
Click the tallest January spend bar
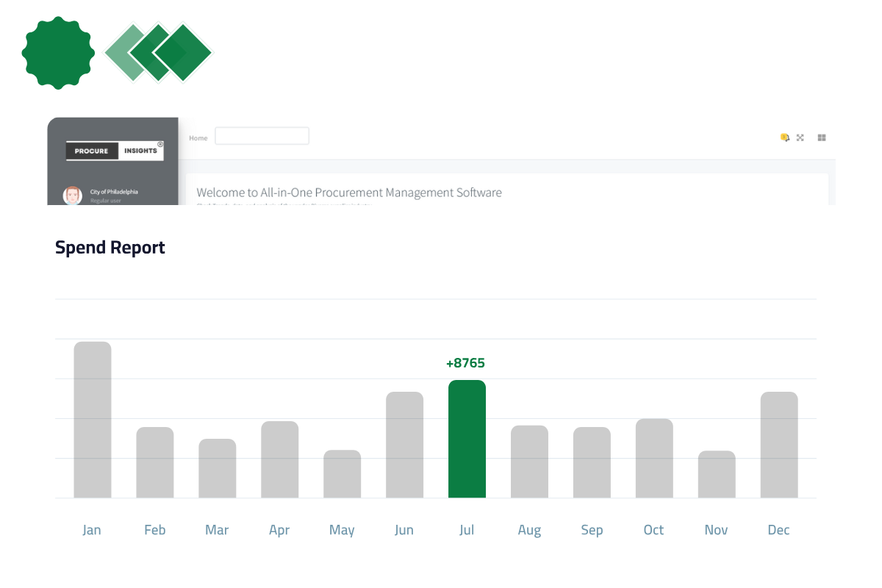pyautogui.click(x=92, y=419)
